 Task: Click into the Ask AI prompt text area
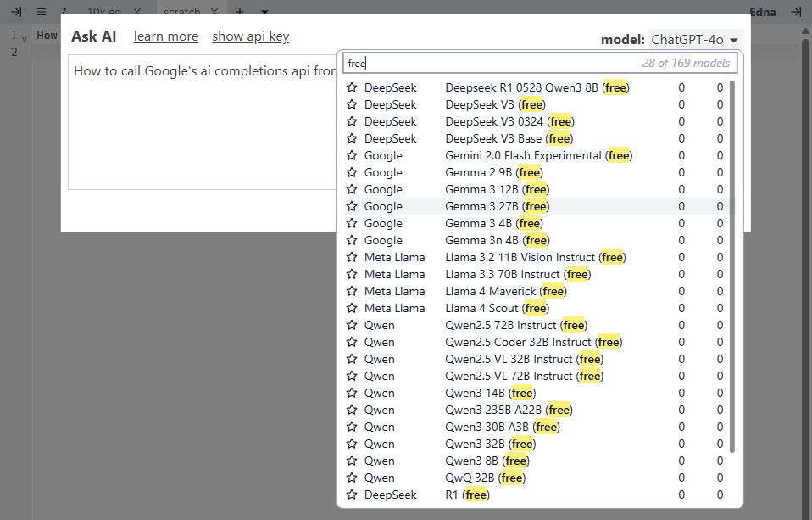[x=203, y=122]
